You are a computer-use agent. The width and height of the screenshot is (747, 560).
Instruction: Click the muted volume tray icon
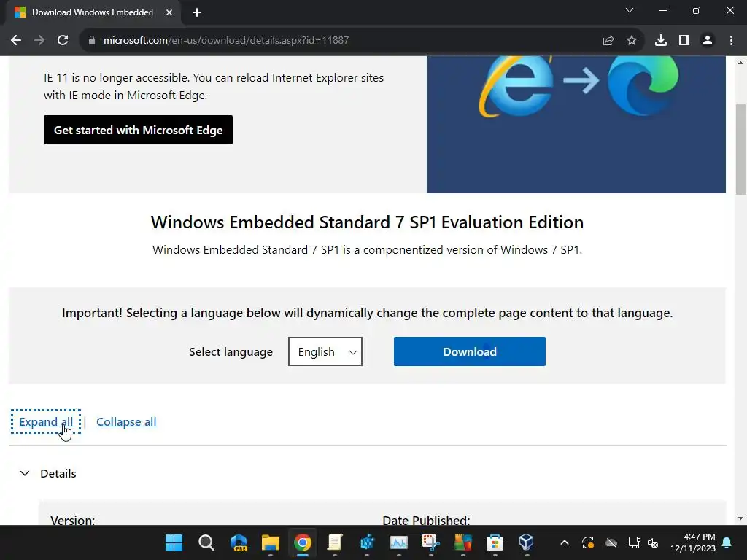pos(653,542)
